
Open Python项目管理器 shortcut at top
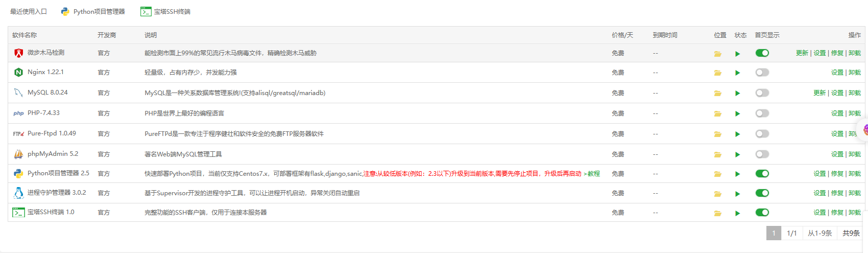93,11
